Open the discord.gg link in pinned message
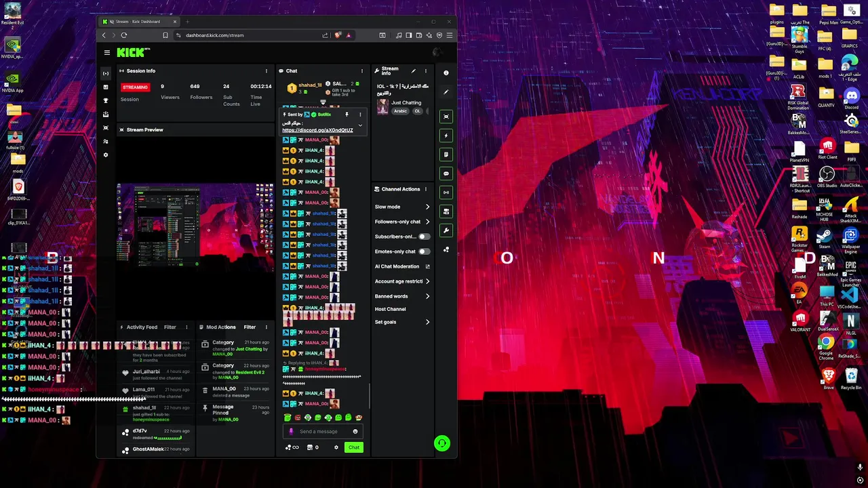The image size is (868, 488). [317, 130]
